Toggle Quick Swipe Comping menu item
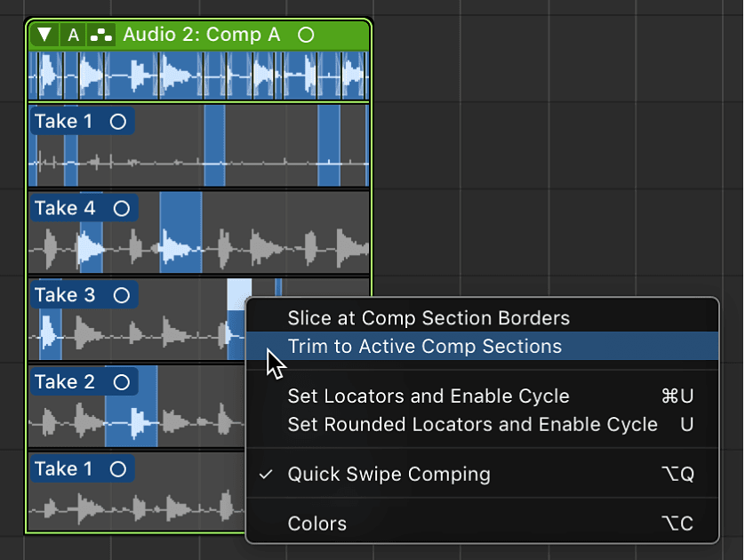 coord(482,474)
